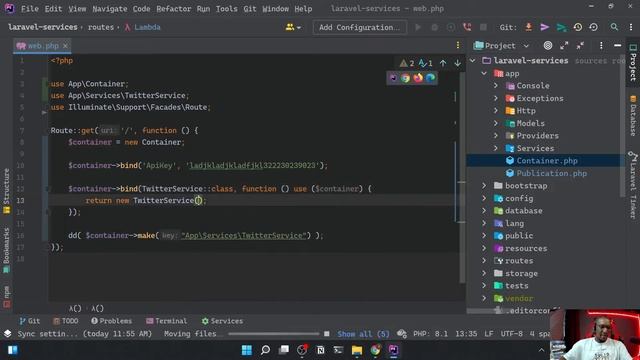640x360 pixels.
Task: Open the TODO tool window
Action: coord(65,321)
